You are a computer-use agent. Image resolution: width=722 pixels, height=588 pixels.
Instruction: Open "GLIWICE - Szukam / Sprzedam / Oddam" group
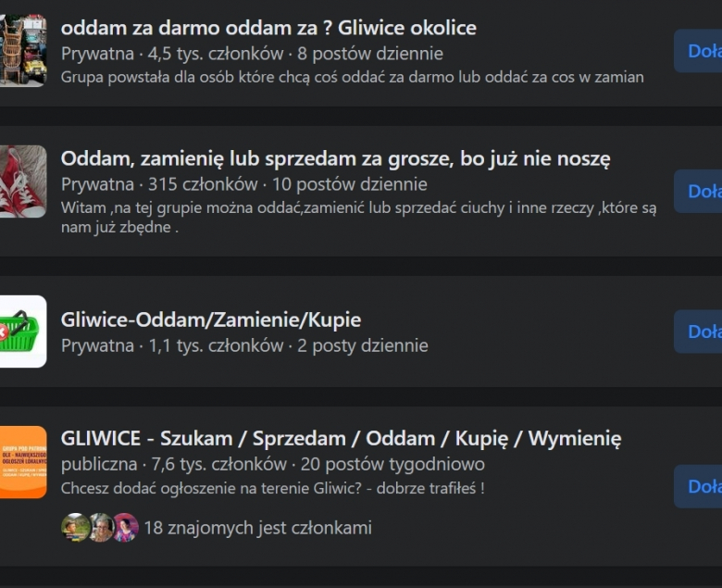coord(341,438)
